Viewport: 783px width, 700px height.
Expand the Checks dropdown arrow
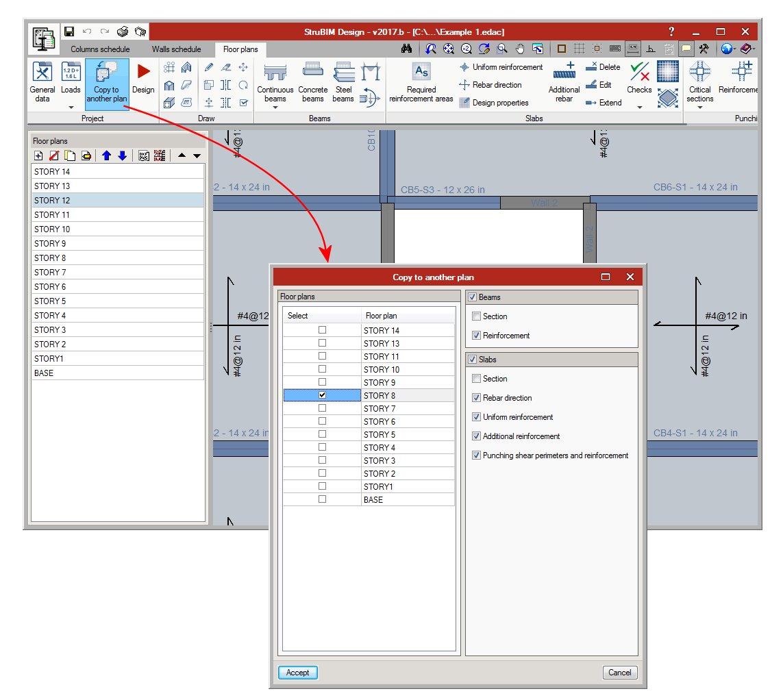coord(639,107)
